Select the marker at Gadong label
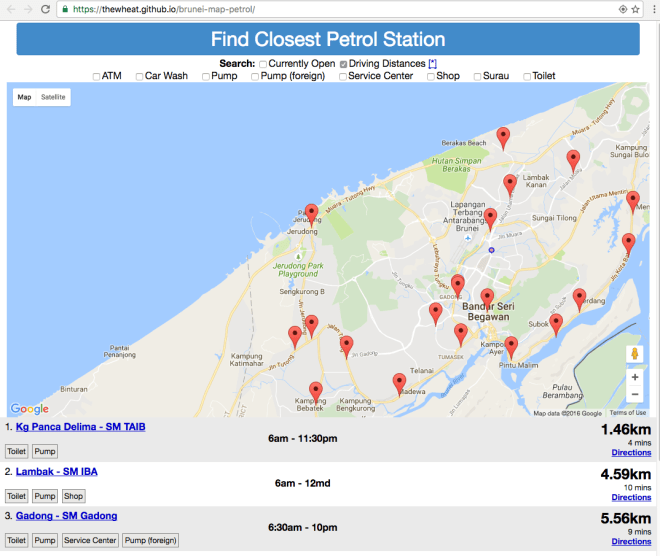This screenshot has width=660, height=556. (458, 286)
